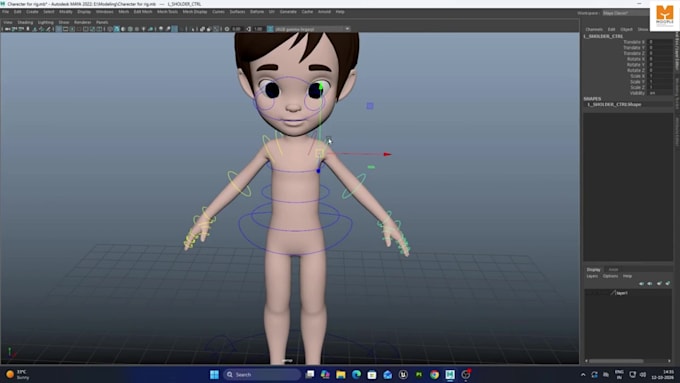The width and height of the screenshot is (680, 383).
Task: Open the Channels menu in Channel Box
Action: (594, 29)
